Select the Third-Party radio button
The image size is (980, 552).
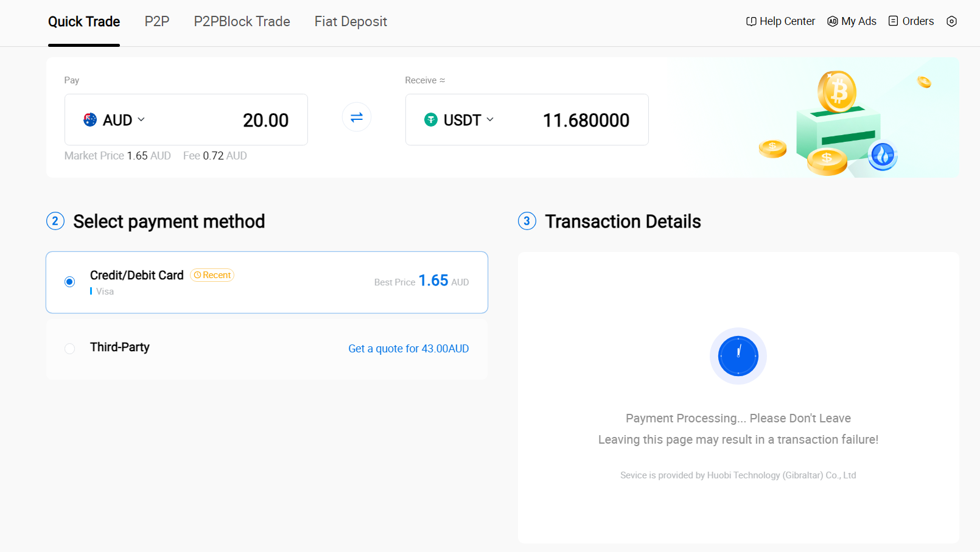[70, 349]
